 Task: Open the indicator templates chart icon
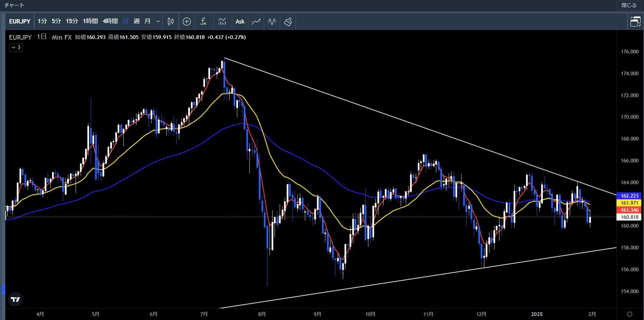[x=222, y=21]
